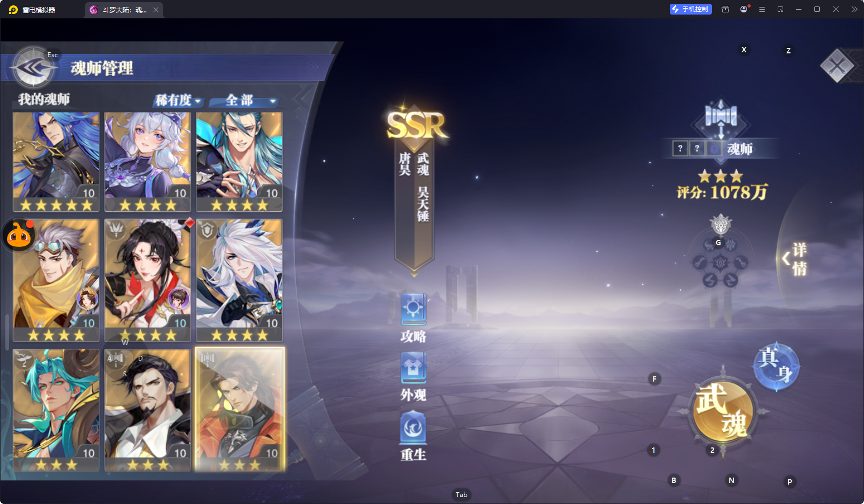Image resolution: width=864 pixels, height=504 pixels.
Task: Select the highlighted orange-coat character card
Action: pyautogui.click(x=239, y=410)
